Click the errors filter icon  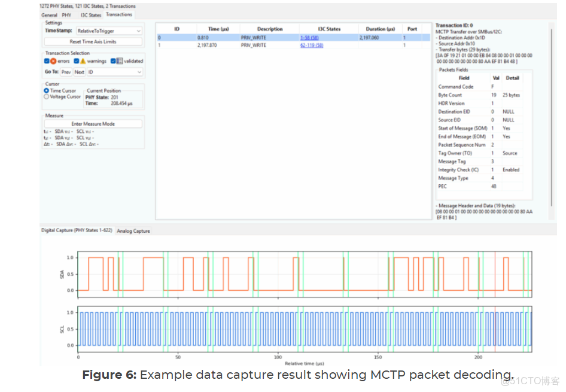(54, 61)
